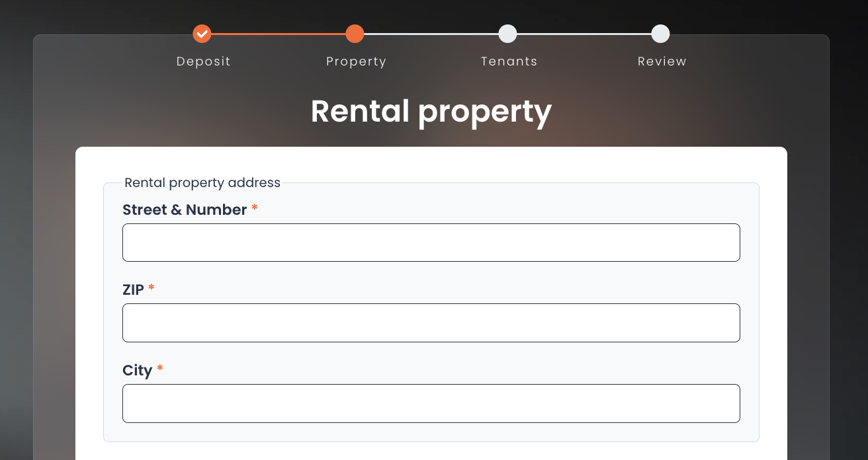Click the ZIP field label
This screenshot has width=868, height=460.
click(133, 289)
